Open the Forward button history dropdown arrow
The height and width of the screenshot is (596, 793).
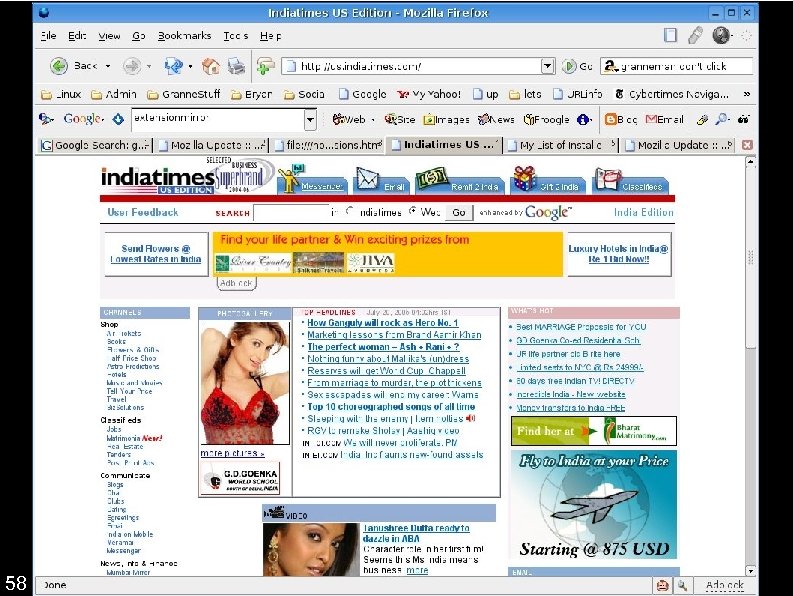coord(149,66)
